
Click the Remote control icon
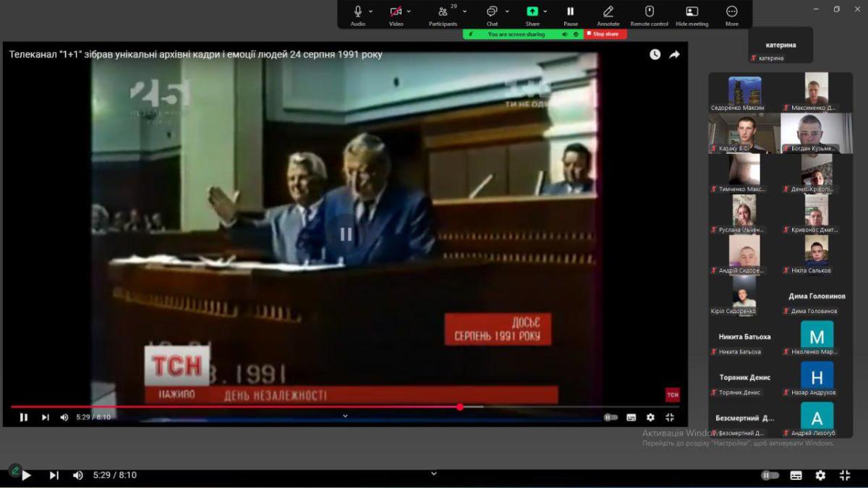pyautogui.click(x=649, y=12)
